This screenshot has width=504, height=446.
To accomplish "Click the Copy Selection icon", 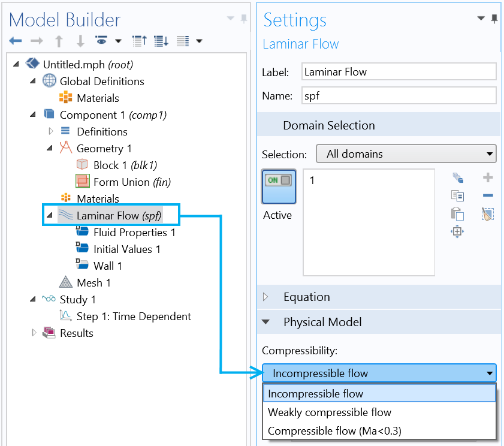I will (458, 195).
